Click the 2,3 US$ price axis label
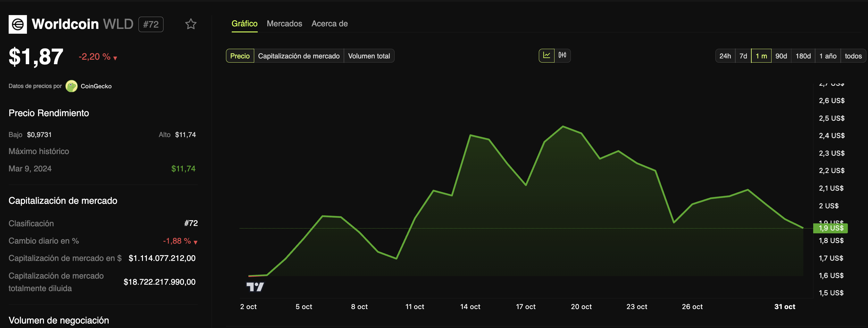The image size is (868, 328). point(831,153)
